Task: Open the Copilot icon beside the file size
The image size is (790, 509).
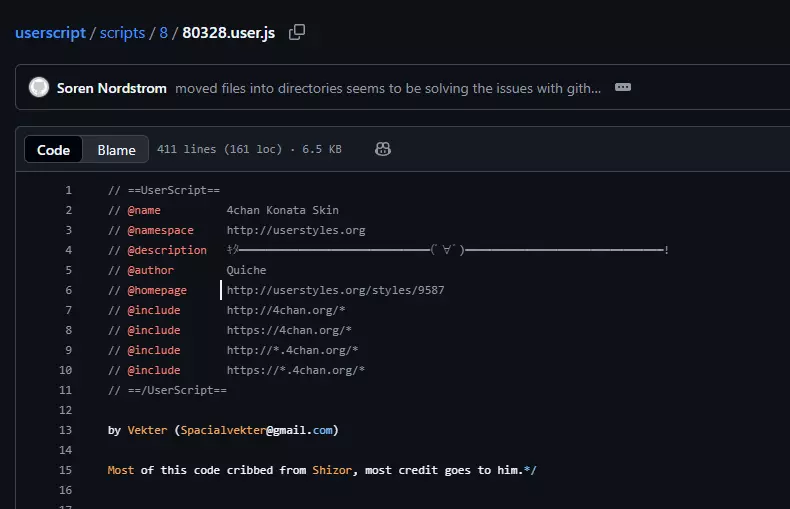Action: coord(383,149)
